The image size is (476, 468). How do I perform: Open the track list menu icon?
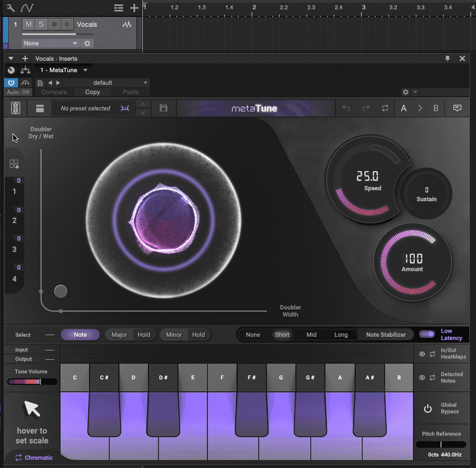point(119,8)
